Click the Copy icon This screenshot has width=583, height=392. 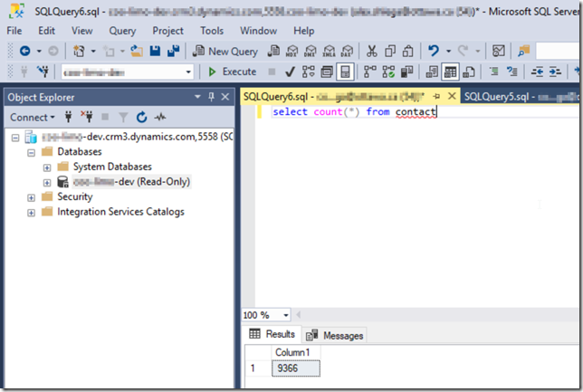(x=390, y=51)
